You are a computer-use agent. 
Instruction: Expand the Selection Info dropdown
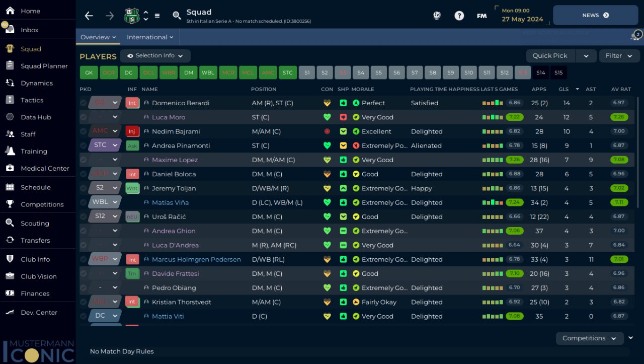[155, 56]
